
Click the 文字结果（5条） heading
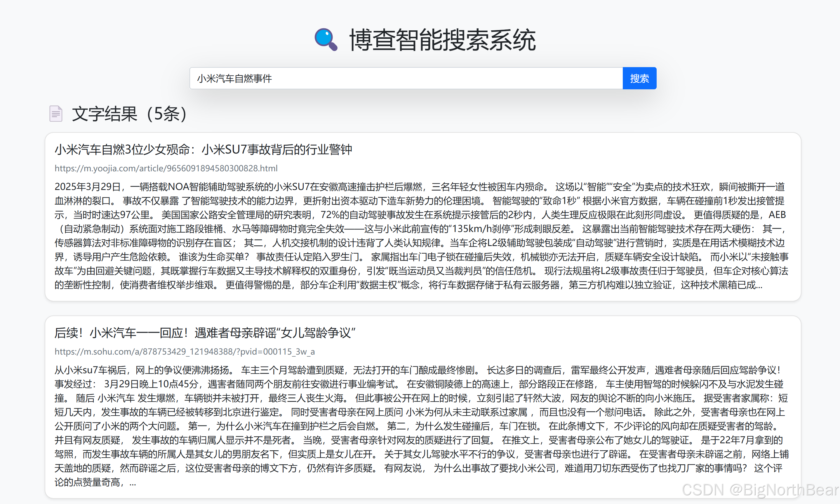(x=129, y=114)
